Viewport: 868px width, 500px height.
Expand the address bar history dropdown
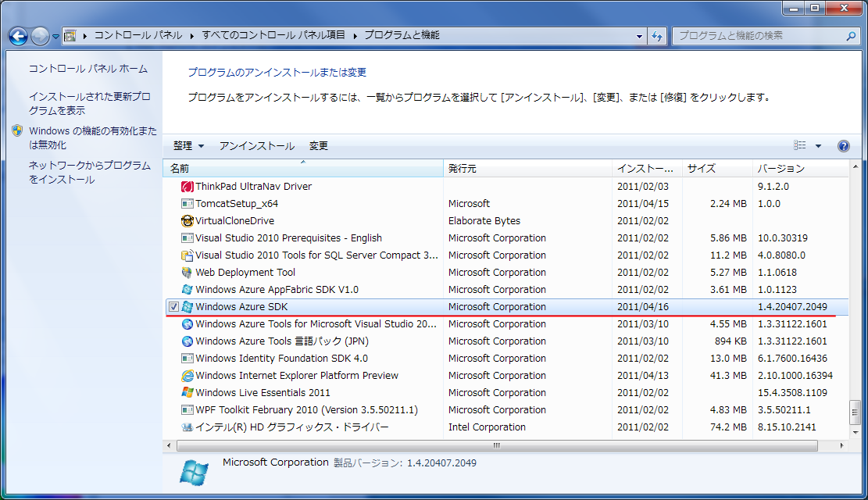tap(639, 37)
